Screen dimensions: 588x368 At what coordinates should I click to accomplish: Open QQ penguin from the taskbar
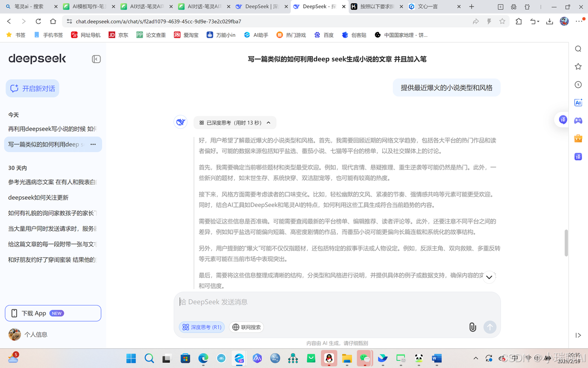pyautogui.click(x=329, y=358)
